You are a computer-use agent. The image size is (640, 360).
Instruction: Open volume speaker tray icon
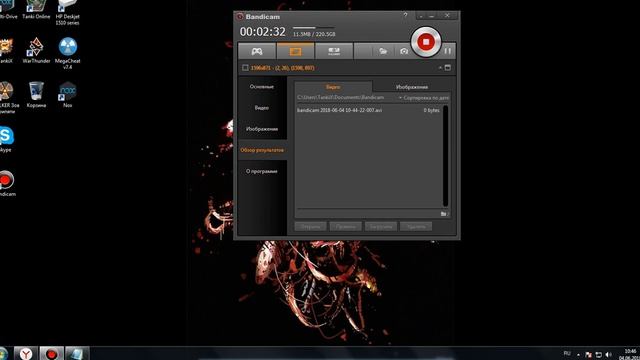pyautogui.click(x=609, y=355)
